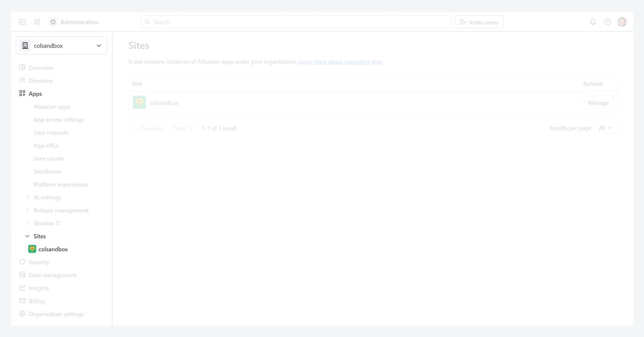Click colsandbox site name in table

(164, 103)
